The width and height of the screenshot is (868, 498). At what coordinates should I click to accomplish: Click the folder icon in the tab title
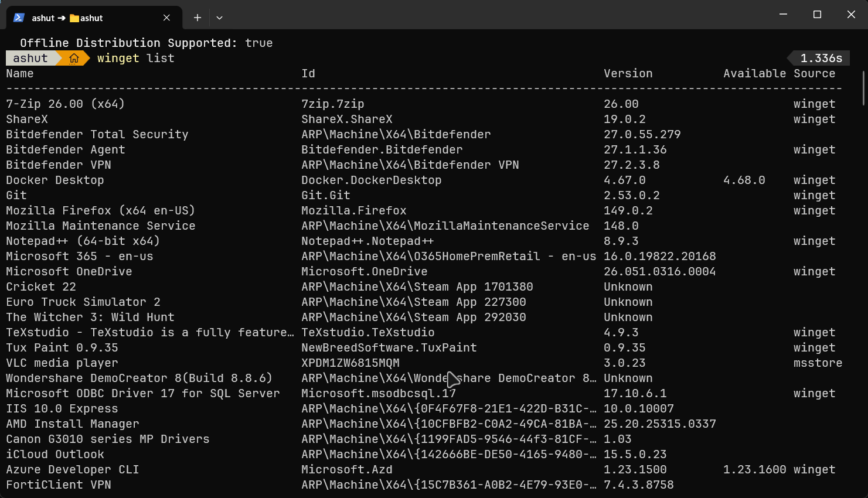74,18
